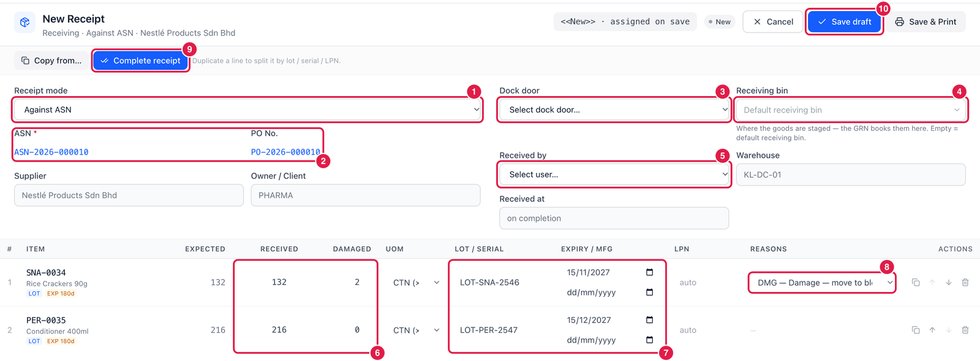The image size is (980, 361).
Task: Open the manufacturing date calendar for SNA-0034
Action: pos(649,292)
